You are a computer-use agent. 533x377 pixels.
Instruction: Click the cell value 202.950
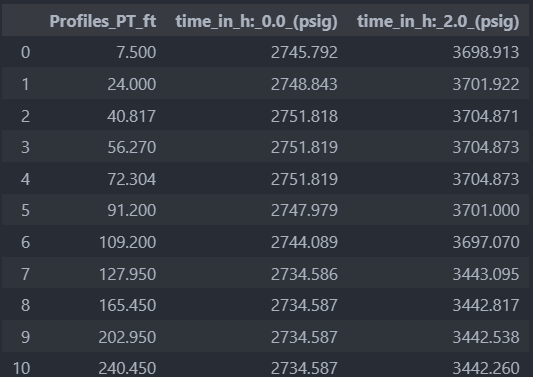(x=127, y=337)
